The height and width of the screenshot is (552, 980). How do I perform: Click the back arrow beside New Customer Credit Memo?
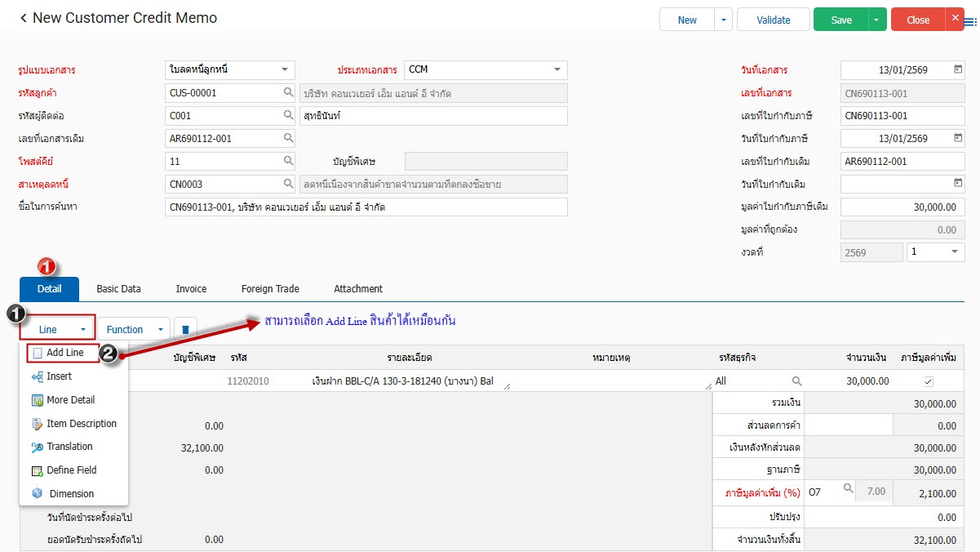coord(23,17)
